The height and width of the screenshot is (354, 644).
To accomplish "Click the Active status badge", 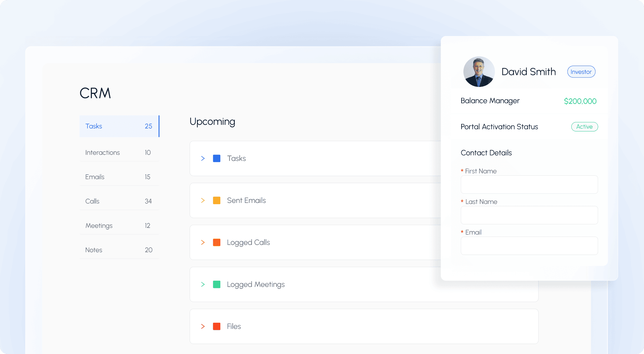I will [x=584, y=127].
